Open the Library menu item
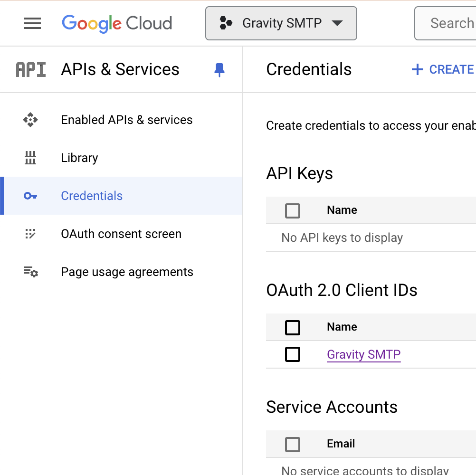Viewport: 476px width, 475px height. (x=79, y=158)
